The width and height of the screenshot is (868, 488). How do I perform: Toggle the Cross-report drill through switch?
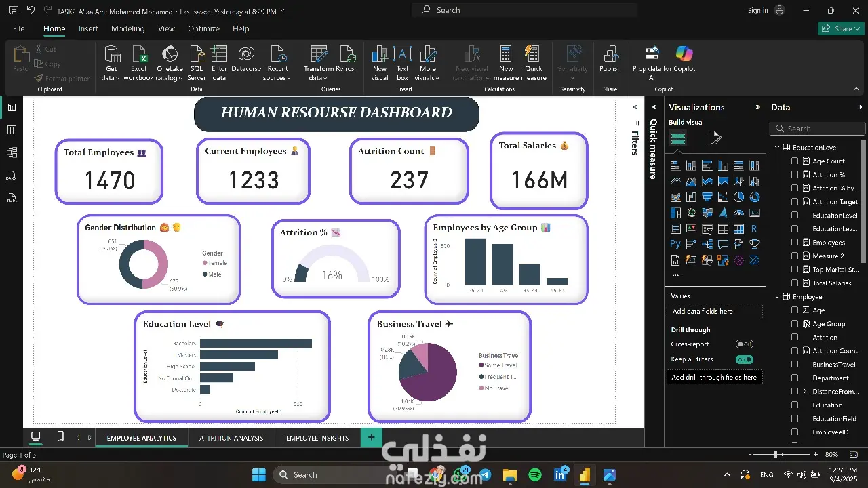pyautogui.click(x=745, y=344)
